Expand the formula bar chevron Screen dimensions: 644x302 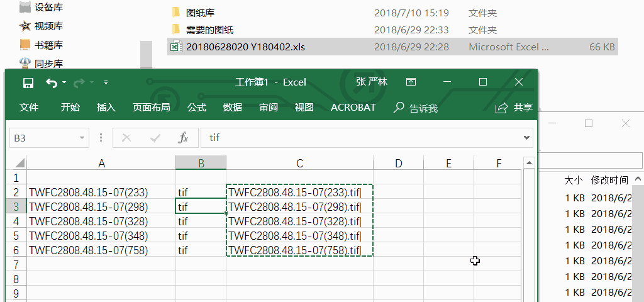tap(527, 138)
